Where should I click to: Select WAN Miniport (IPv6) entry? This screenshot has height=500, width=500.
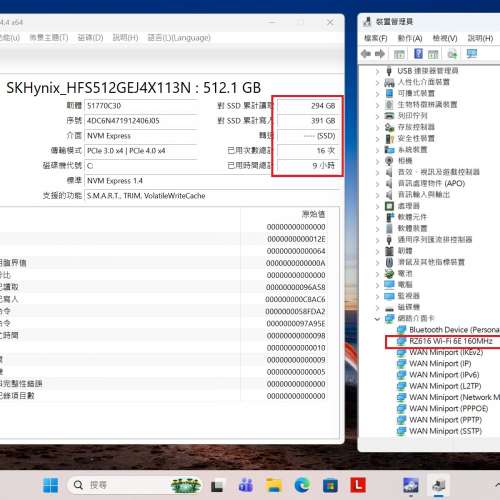coord(444,375)
